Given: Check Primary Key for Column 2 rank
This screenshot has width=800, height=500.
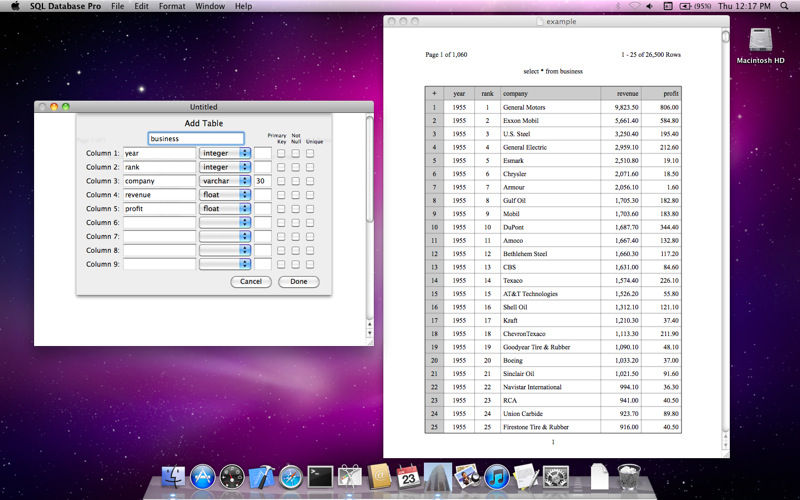Looking at the screenshot, I should tap(281, 167).
